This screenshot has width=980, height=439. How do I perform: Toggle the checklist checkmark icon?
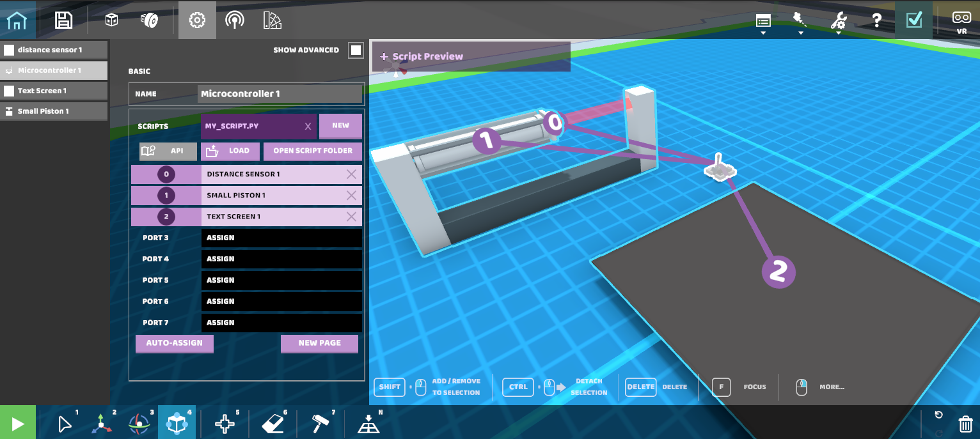[914, 20]
